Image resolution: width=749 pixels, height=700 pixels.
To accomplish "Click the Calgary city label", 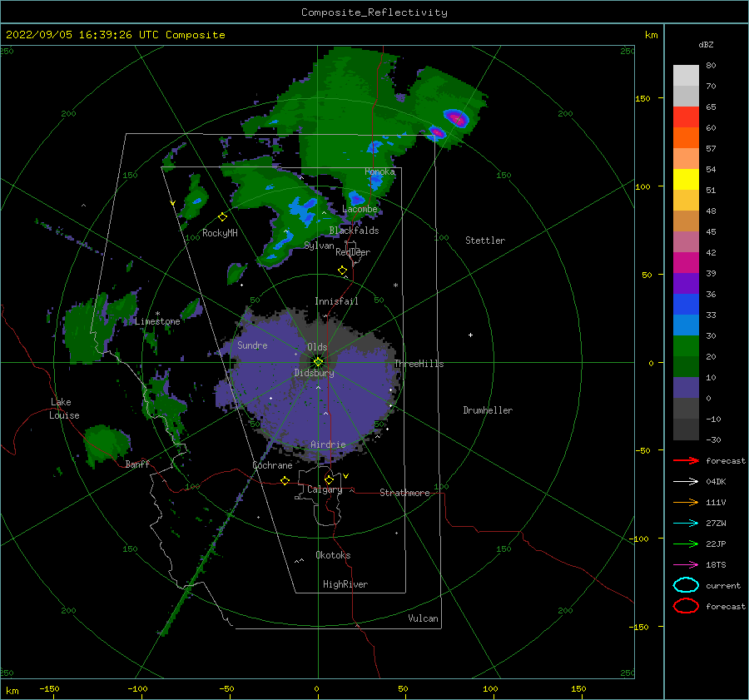I will [x=325, y=489].
